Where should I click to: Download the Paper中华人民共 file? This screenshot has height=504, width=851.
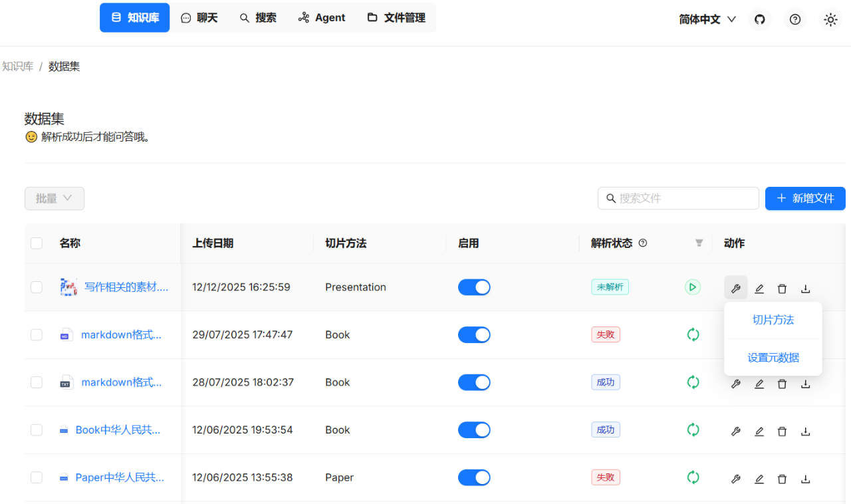click(x=805, y=479)
